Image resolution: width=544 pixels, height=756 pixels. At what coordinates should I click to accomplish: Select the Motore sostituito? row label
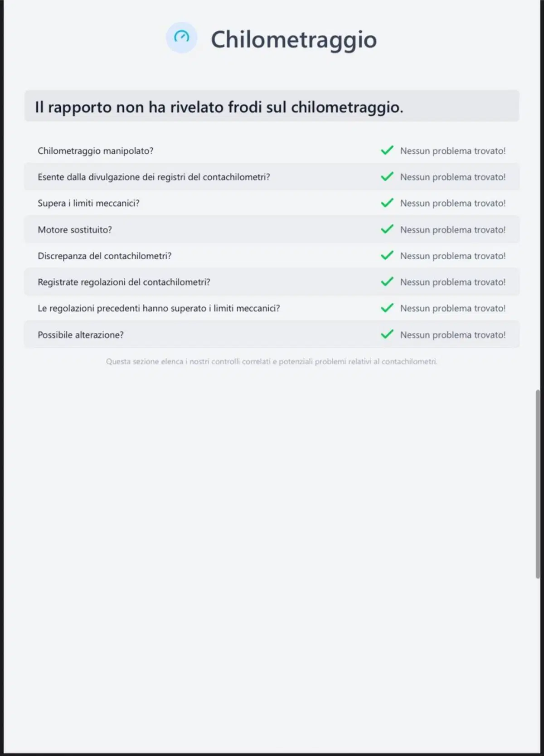pos(75,230)
